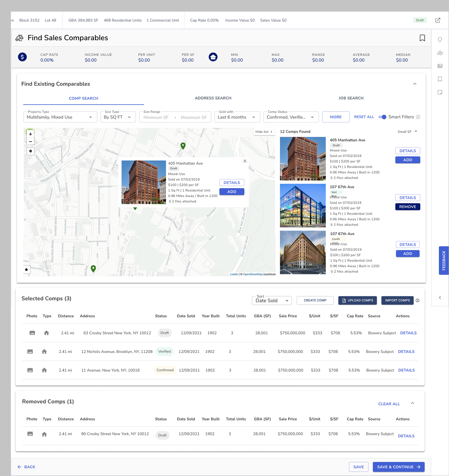Open the sticky note icon in right sidebar
Viewport: 449px width, 476px height.
tap(440, 92)
